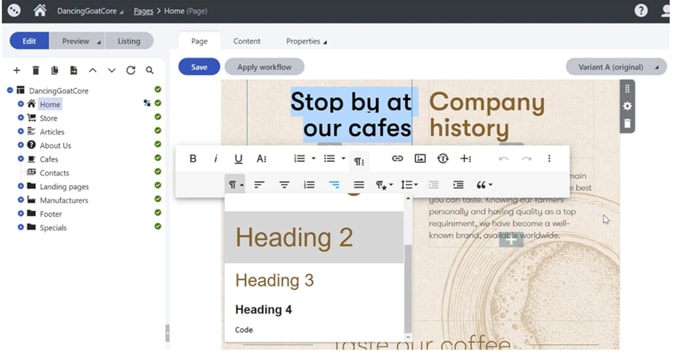
Task: Switch to the Content tab
Action: [x=246, y=41]
